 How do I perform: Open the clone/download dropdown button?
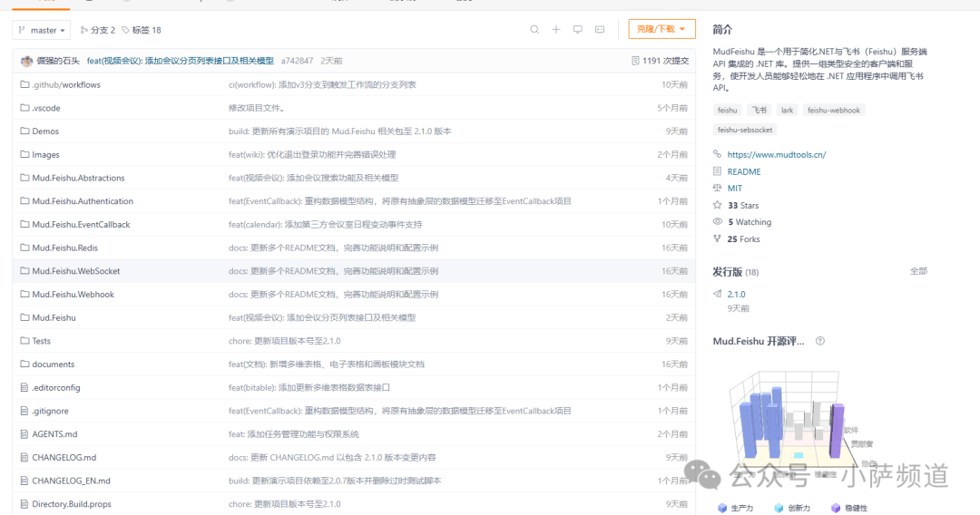pos(661,29)
